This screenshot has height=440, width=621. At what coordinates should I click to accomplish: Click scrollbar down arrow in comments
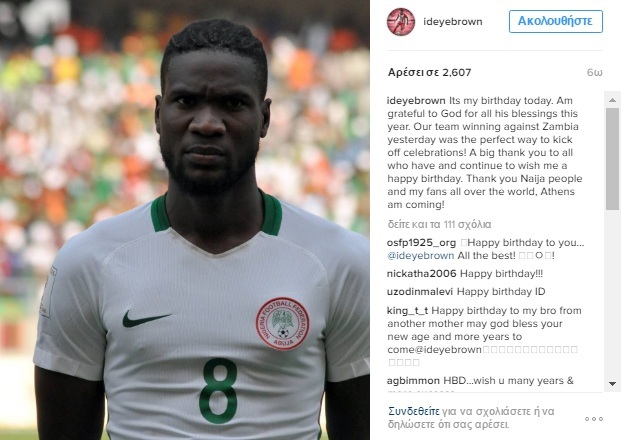pos(612,384)
